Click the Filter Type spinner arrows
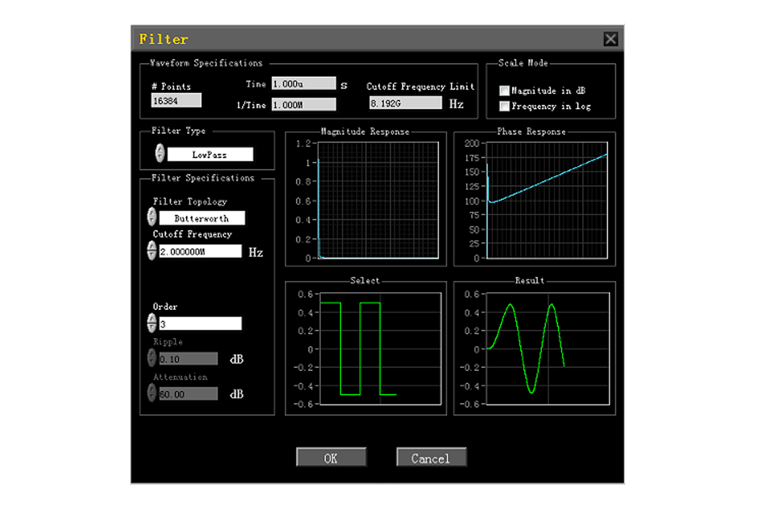769x532 pixels. (160, 153)
